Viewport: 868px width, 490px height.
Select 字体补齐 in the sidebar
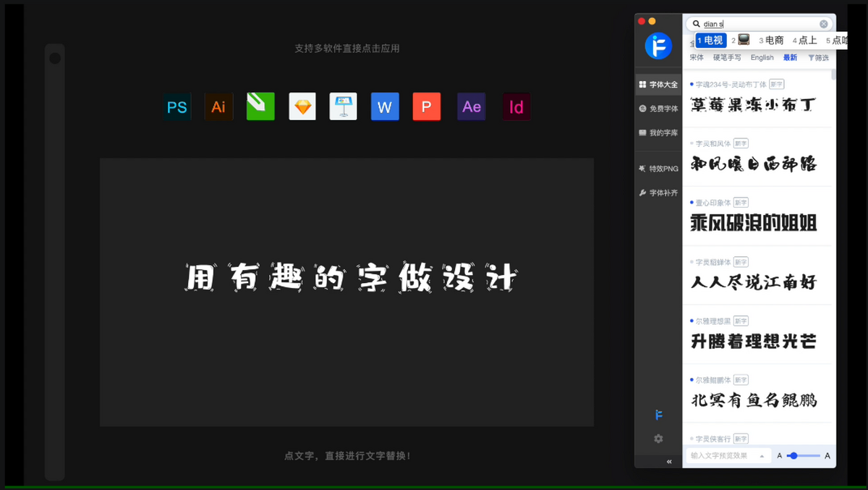659,193
